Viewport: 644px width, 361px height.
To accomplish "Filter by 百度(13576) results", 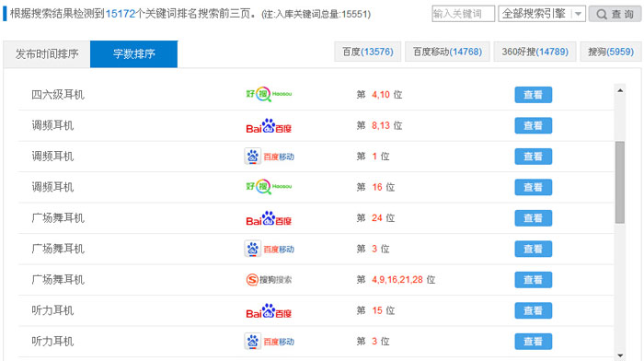I will pyautogui.click(x=368, y=52).
